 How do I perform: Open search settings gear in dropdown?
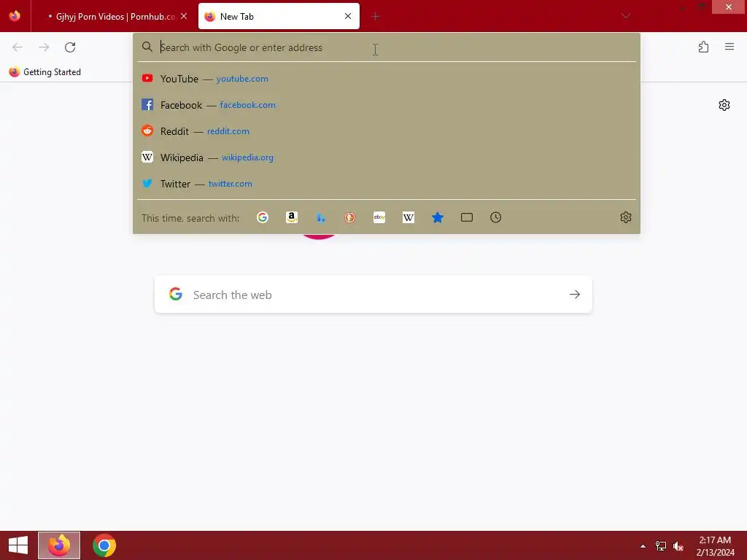625,217
